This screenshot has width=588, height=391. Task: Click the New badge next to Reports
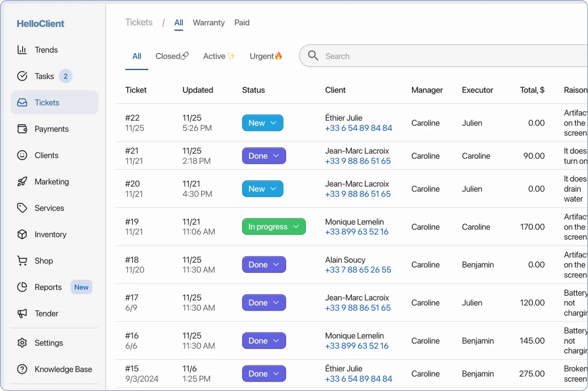(81, 287)
